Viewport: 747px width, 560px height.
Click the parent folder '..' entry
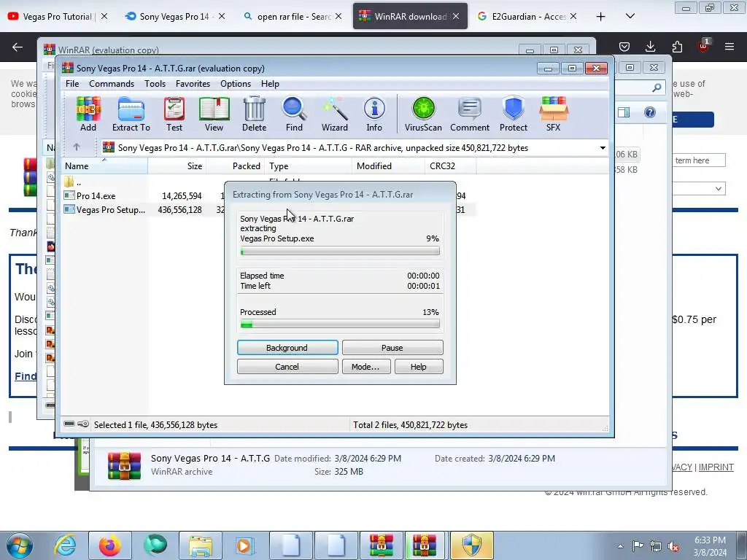click(x=72, y=182)
